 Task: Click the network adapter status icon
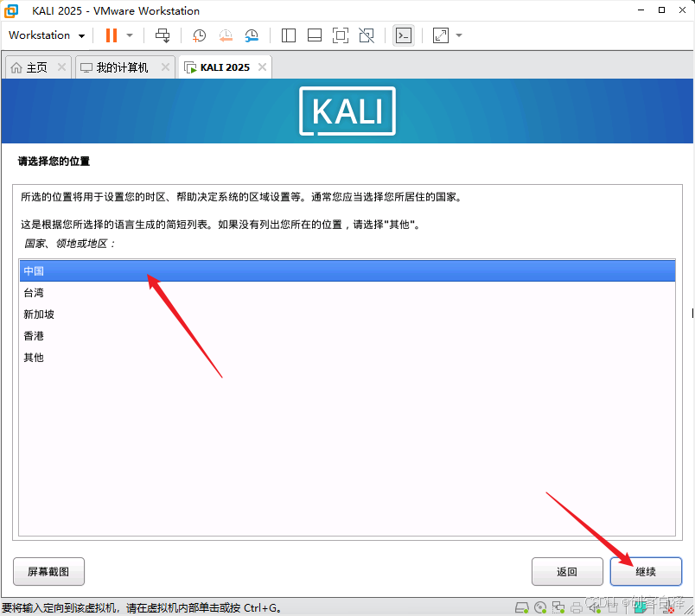pyautogui.click(x=558, y=607)
